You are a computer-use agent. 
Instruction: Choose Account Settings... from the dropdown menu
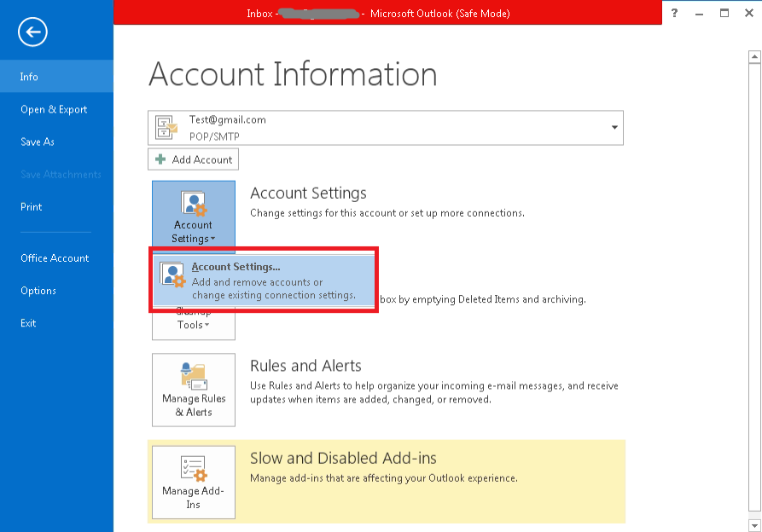click(x=264, y=280)
